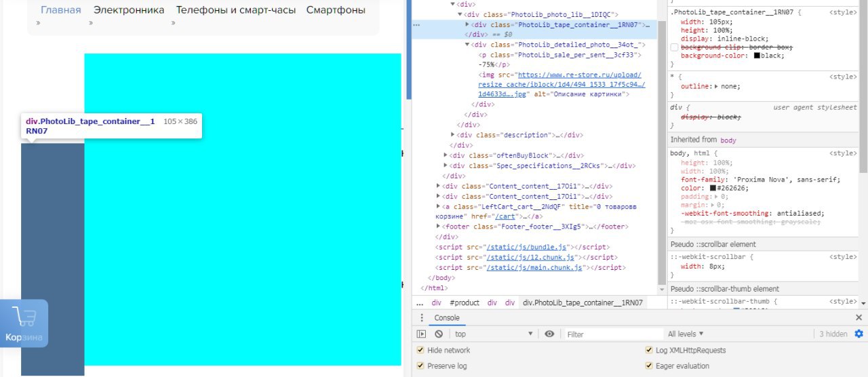
Task: Expand the oftenBuyBlock div
Action: click(446, 155)
